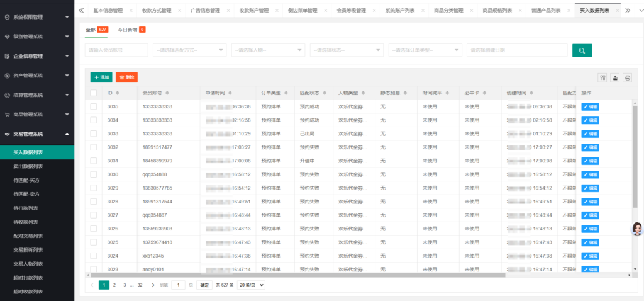Open the column filter grid icon

(602, 77)
